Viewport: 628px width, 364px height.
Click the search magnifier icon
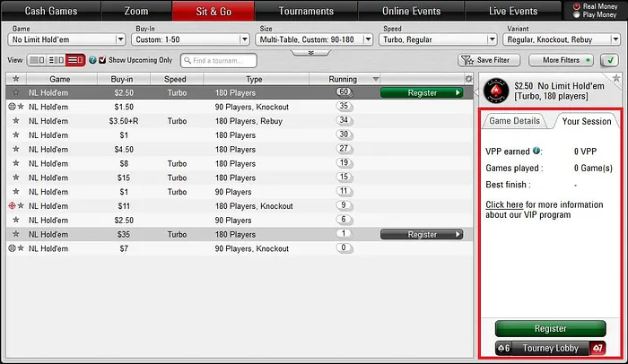click(188, 60)
